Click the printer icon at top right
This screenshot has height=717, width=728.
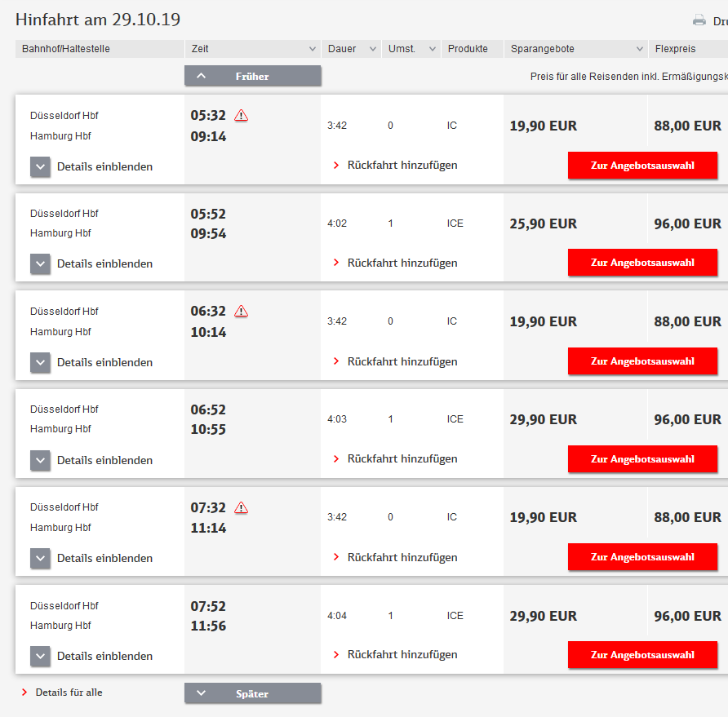[x=699, y=20]
